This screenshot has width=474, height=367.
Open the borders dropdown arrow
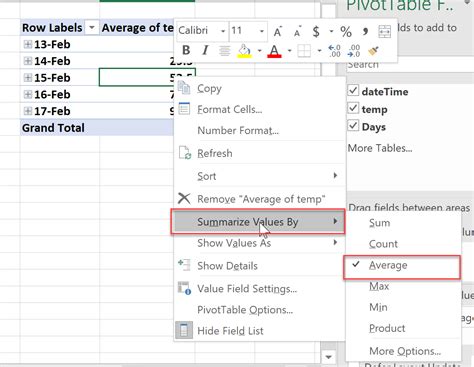(319, 51)
